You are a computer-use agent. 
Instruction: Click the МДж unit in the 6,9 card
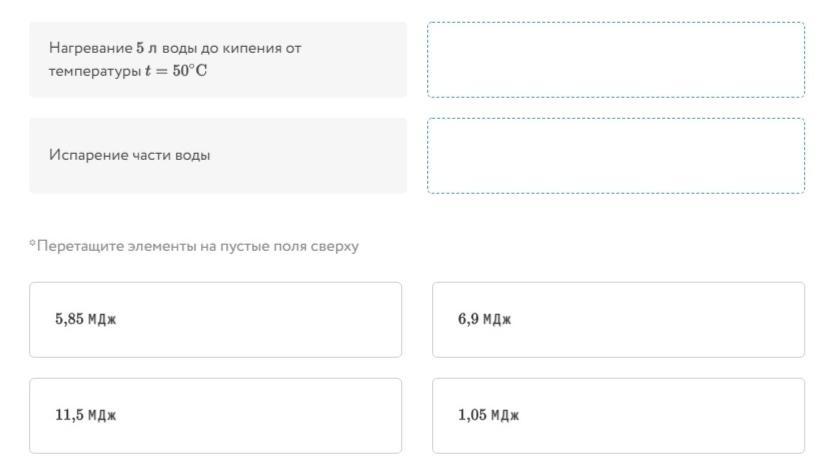click(497, 320)
